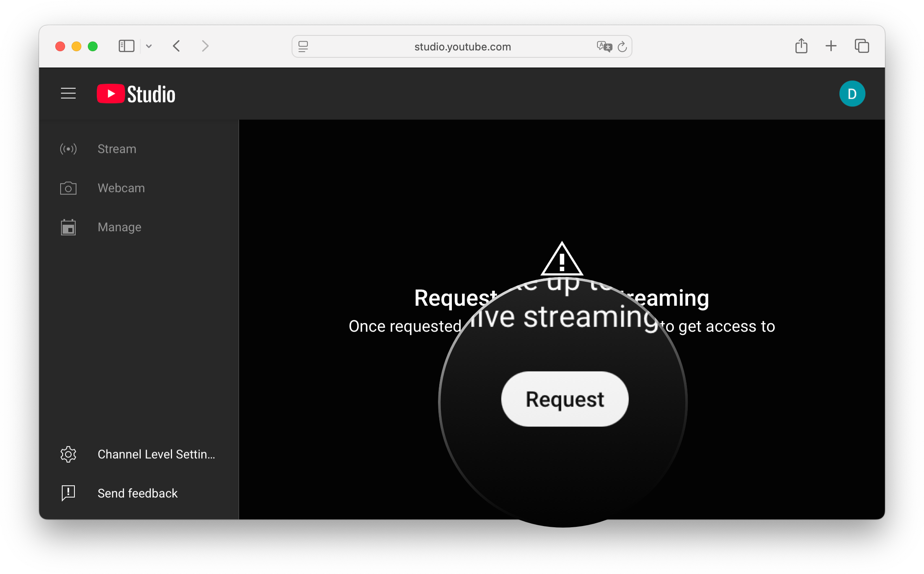This screenshot has height=574, width=924.
Task: Select the Stream sidebar icon
Action: point(68,149)
